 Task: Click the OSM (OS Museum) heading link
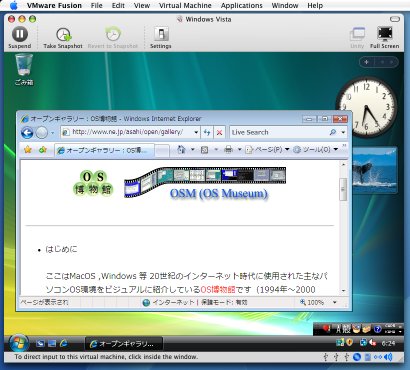pos(219,194)
